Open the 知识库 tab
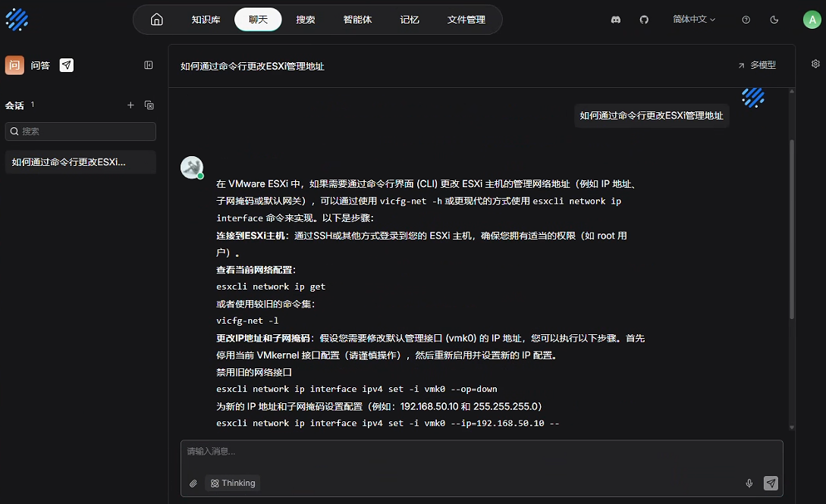The image size is (826, 504). [206, 20]
